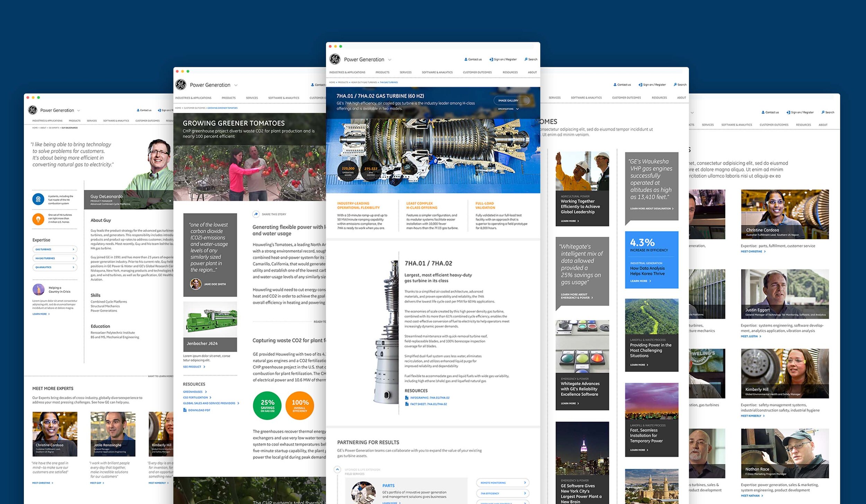The image size is (866, 504).
Task: Open Resources menu in turbine window
Action: [510, 72]
